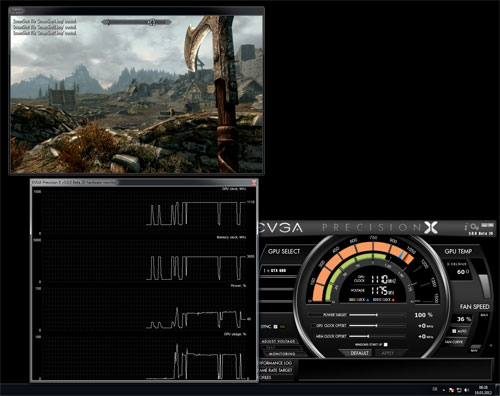
Task: Close the hardware monitor window
Action: 254,182
